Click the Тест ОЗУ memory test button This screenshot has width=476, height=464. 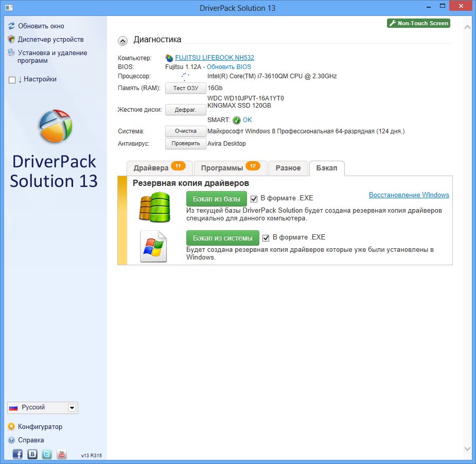185,88
